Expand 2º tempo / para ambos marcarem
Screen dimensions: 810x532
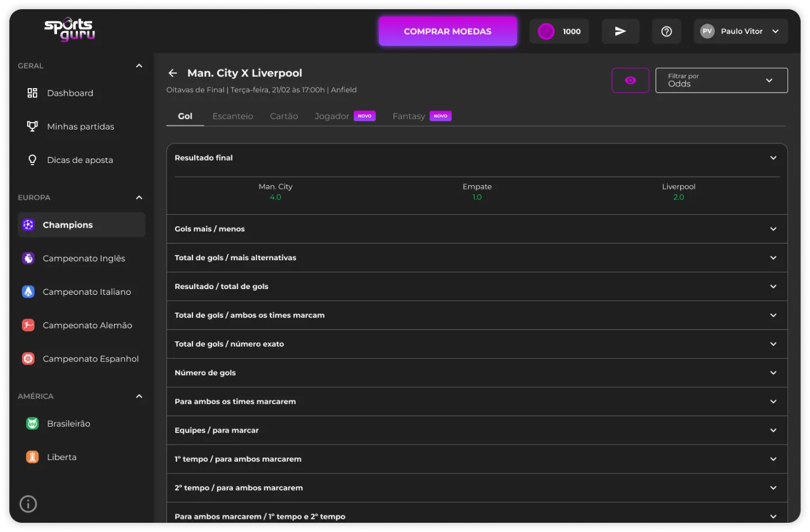tap(476, 488)
